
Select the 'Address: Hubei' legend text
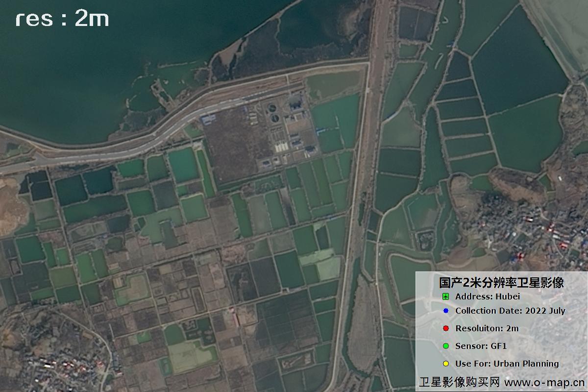(x=487, y=296)
